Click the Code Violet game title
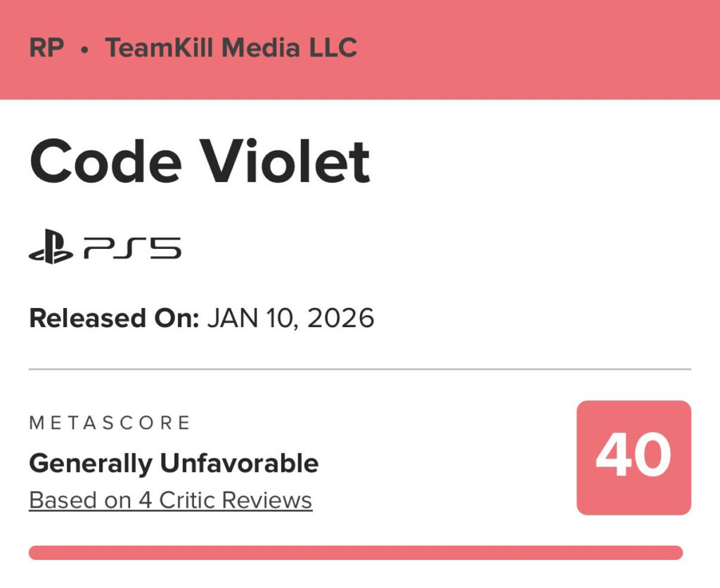This screenshot has width=720, height=588. click(x=200, y=162)
